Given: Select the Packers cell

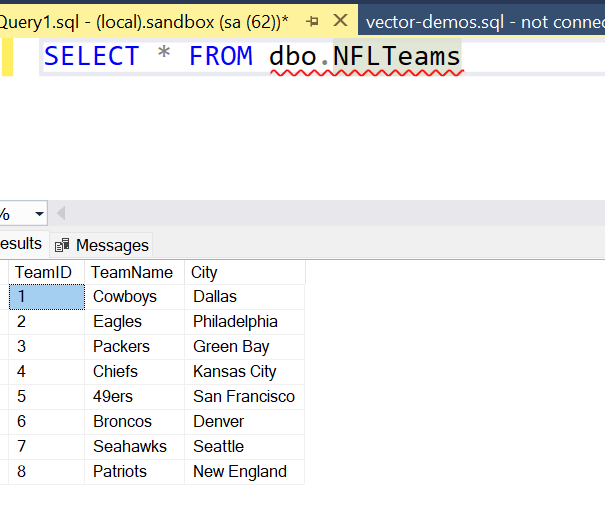Looking at the screenshot, I should pos(135,346).
